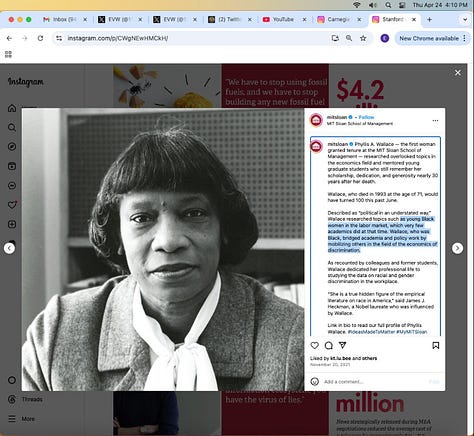The height and width of the screenshot is (436, 474).
Task: Click 'others' in the liked by line
Action: (369, 358)
